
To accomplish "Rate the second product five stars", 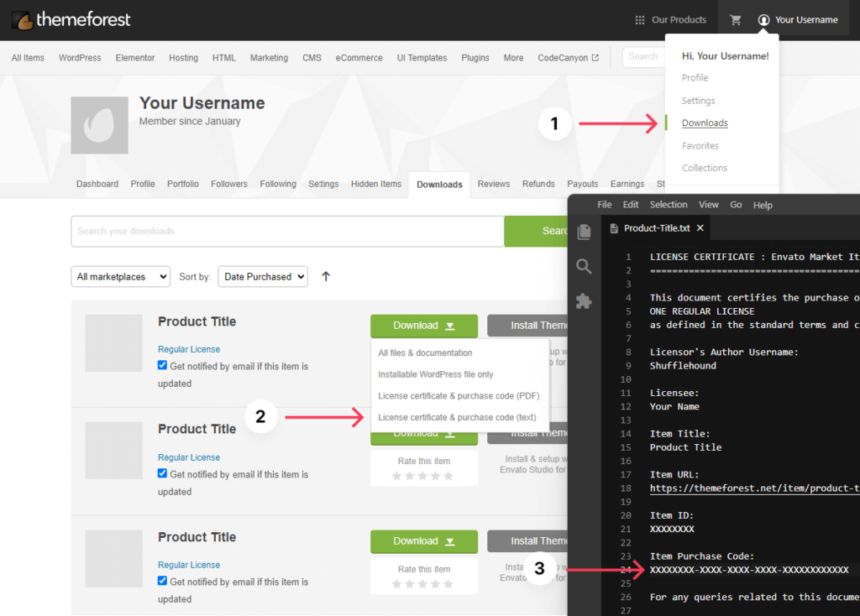I will point(448,476).
